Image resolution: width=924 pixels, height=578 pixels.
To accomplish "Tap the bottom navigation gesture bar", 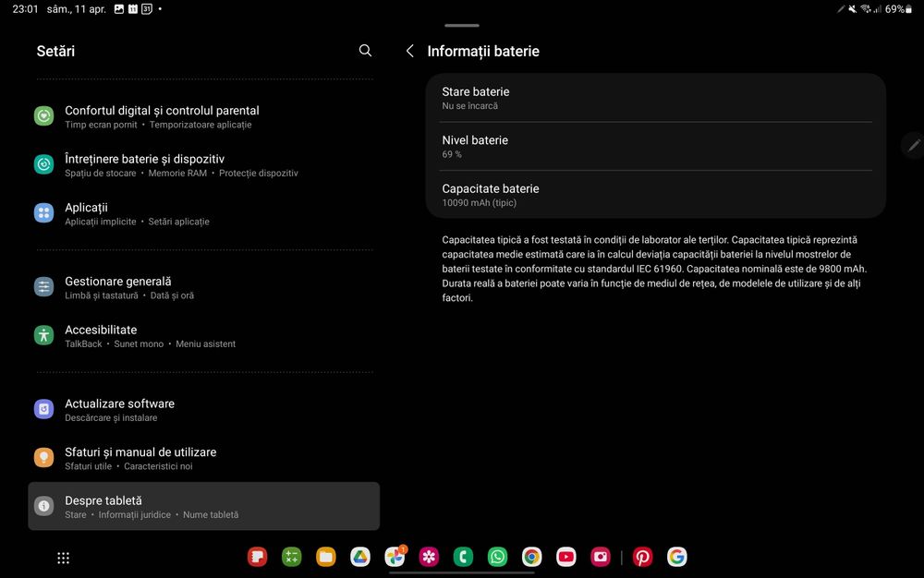I will [462, 572].
